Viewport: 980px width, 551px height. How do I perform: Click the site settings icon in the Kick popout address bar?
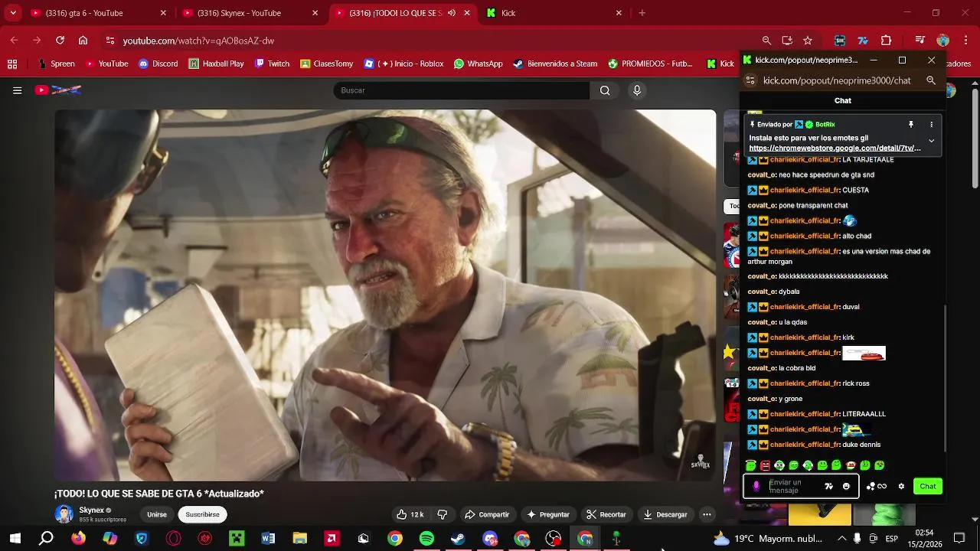click(750, 80)
